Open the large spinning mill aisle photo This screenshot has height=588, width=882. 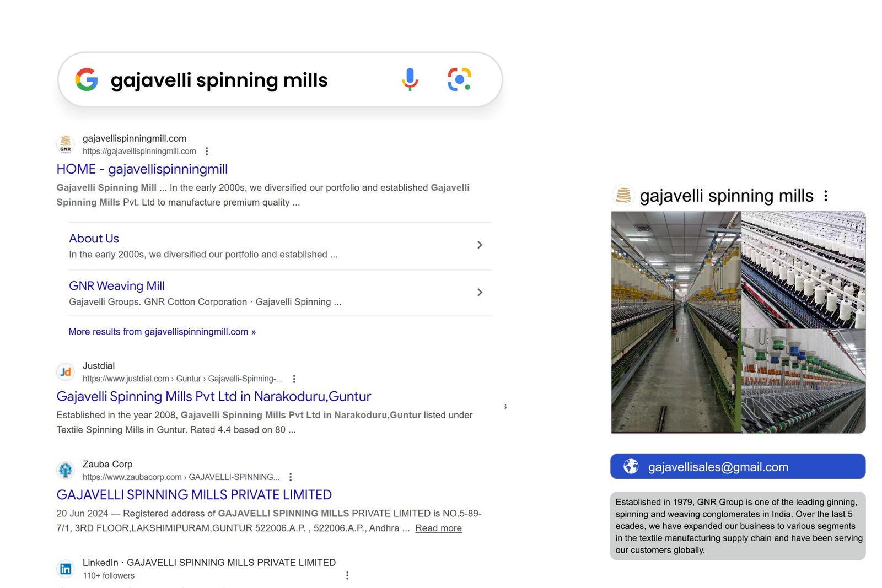pyautogui.click(x=676, y=322)
